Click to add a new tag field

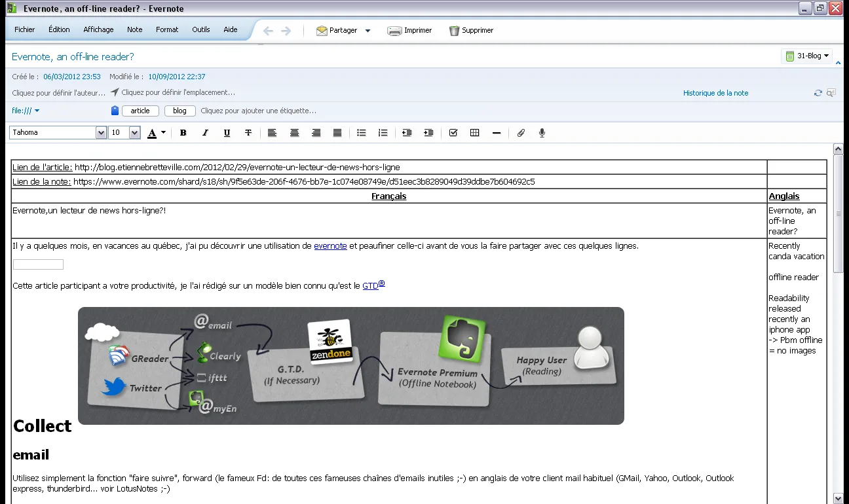coord(258,111)
